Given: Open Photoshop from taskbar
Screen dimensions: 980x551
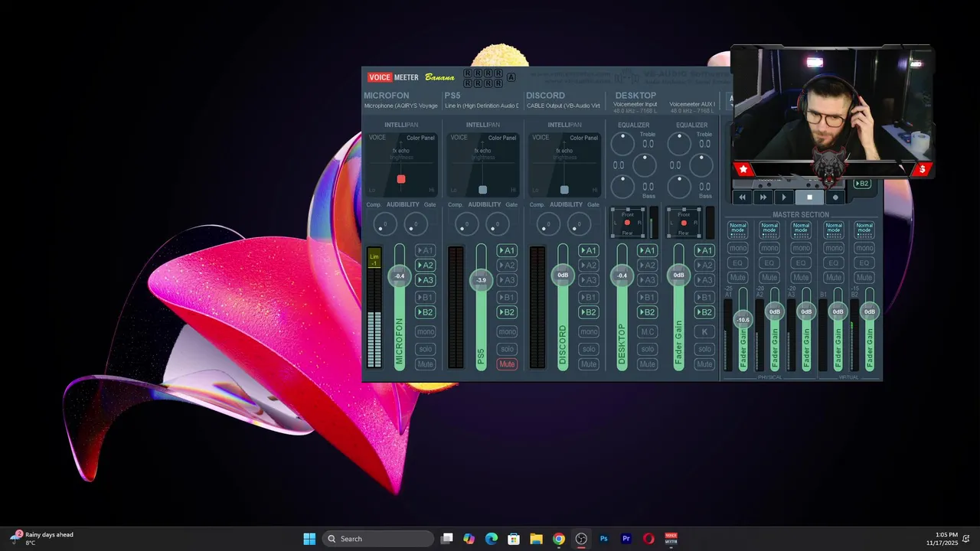Looking at the screenshot, I should (x=603, y=539).
